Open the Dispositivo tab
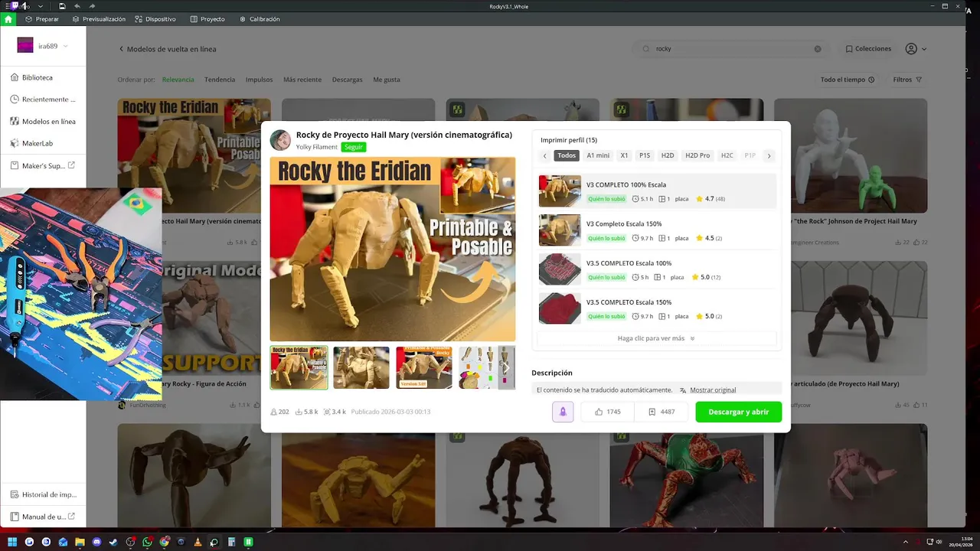This screenshot has height=551, width=980. [x=155, y=19]
